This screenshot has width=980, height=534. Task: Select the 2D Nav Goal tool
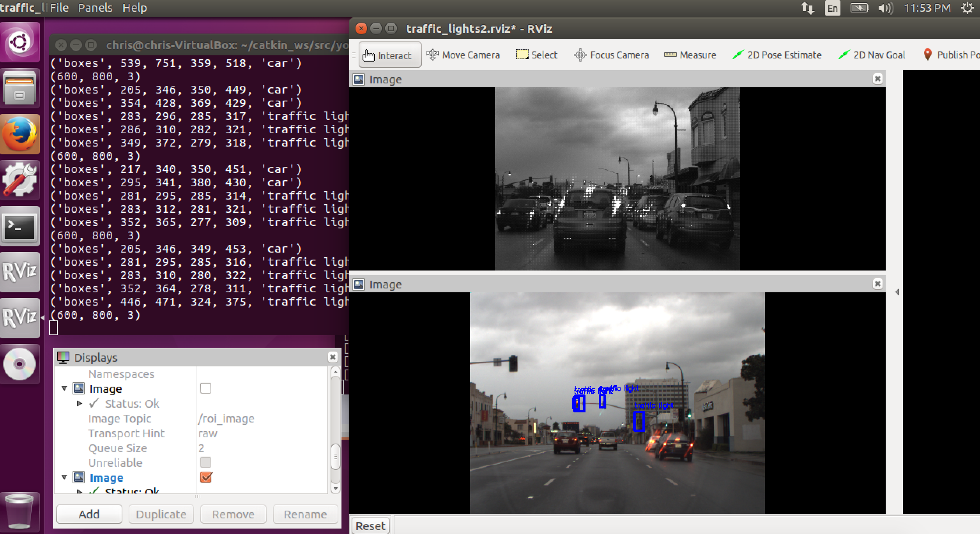point(872,55)
